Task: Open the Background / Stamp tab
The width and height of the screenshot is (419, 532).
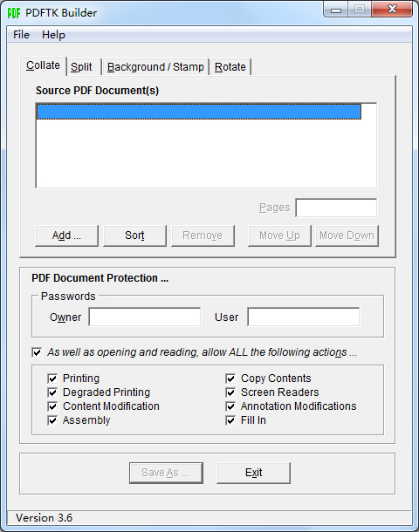Action: (155, 67)
